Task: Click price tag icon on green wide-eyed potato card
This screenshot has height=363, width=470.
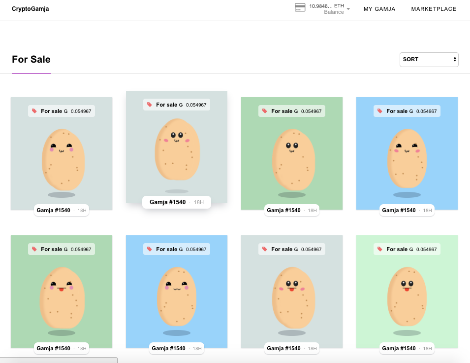Action: (x=264, y=111)
